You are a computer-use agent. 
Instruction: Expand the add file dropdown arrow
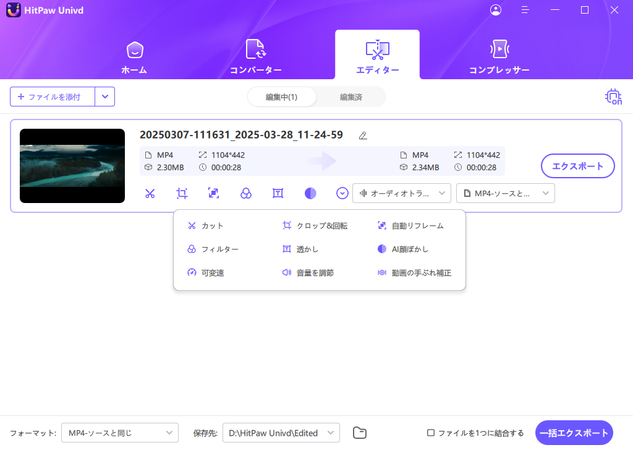105,97
